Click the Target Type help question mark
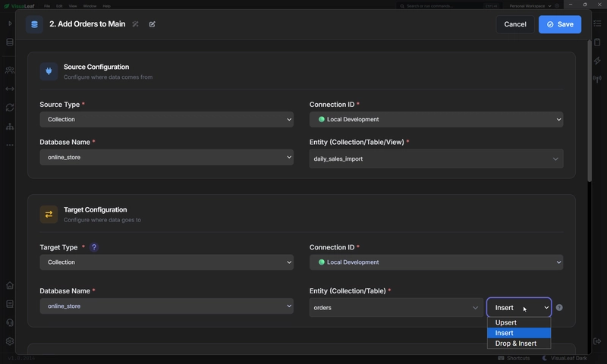The image size is (607, 364). pyautogui.click(x=93, y=247)
